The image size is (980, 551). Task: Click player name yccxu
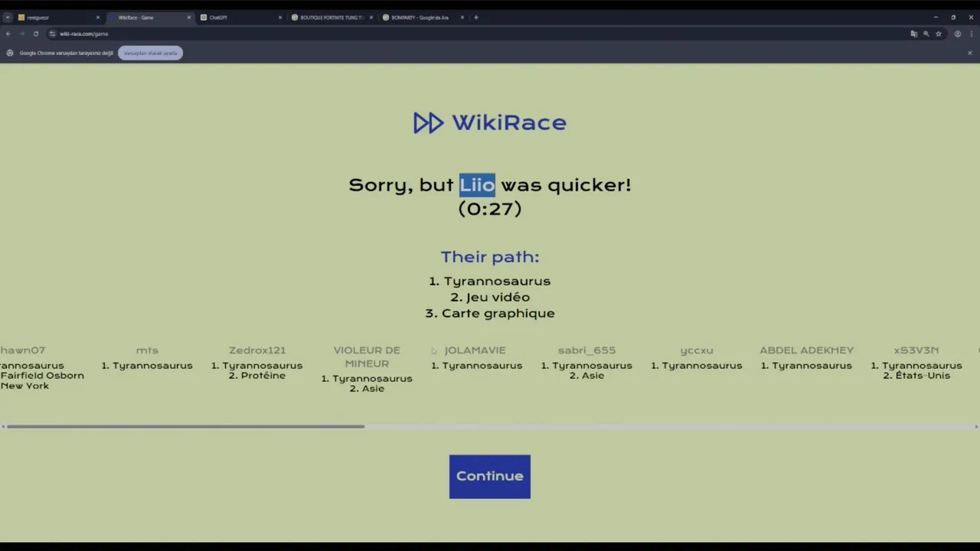697,350
